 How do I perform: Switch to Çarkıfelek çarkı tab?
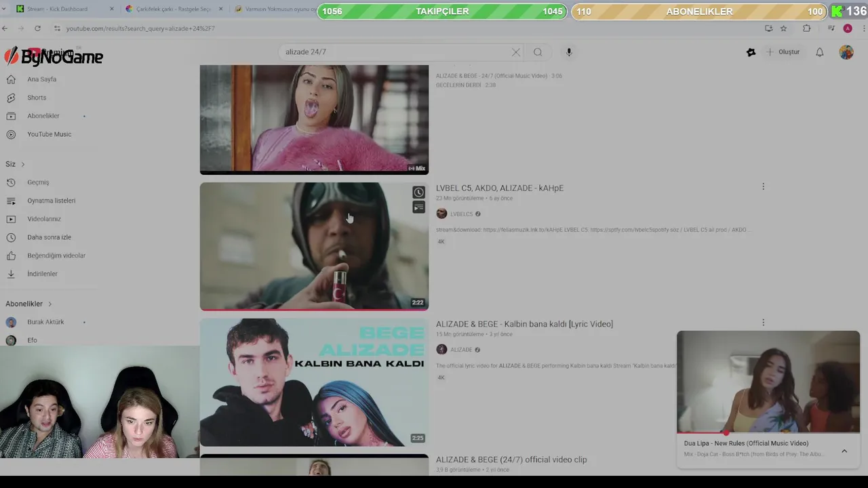pos(174,9)
